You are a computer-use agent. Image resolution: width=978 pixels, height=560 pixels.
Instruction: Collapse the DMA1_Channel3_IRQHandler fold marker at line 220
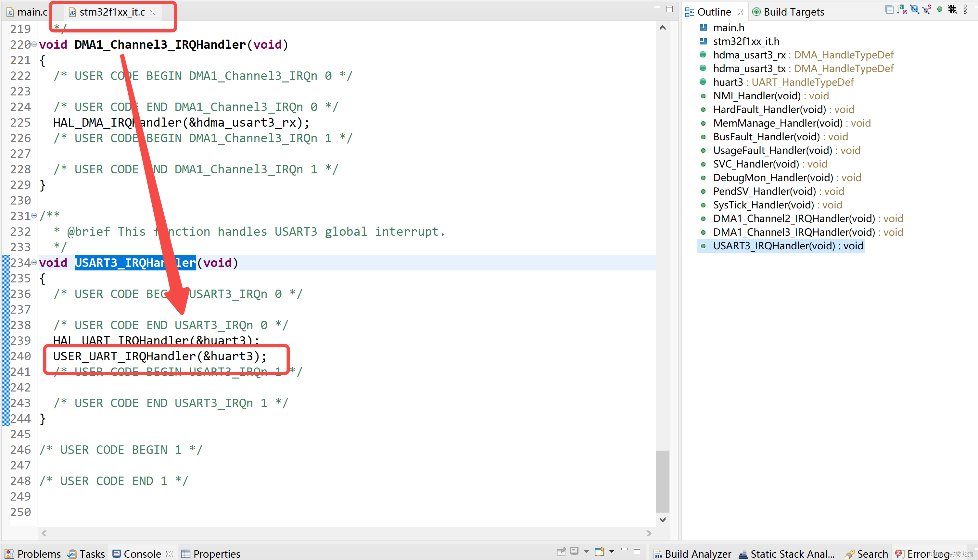tap(34, 44)
